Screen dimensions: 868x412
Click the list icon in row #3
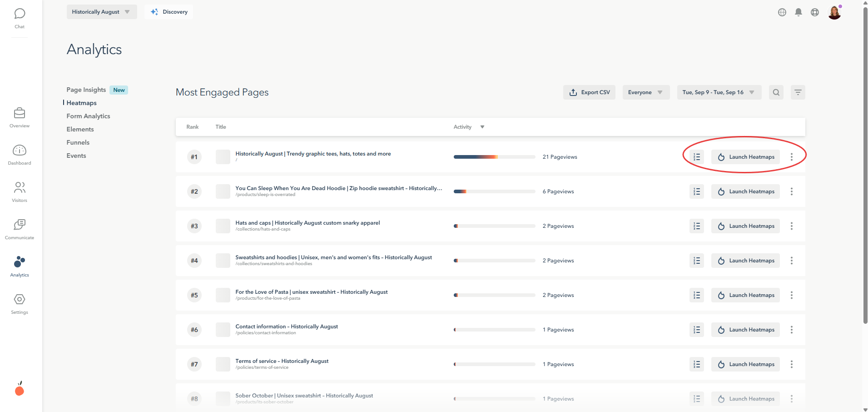[x=696, y=226]
